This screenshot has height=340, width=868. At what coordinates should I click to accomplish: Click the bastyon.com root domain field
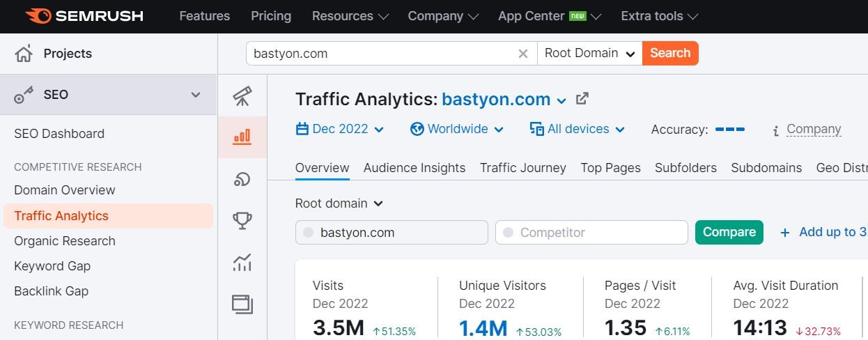(x=392, y=233)
